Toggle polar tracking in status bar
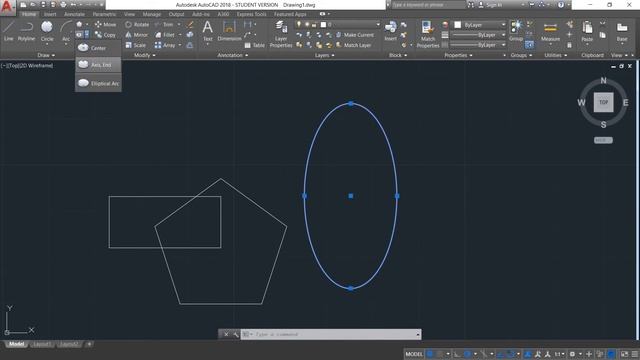 [x=468, y=354]
